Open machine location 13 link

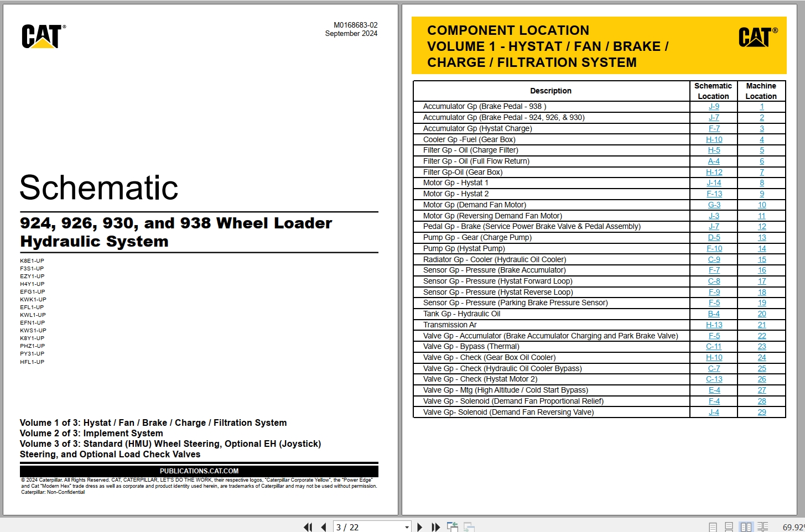point(762,237)
